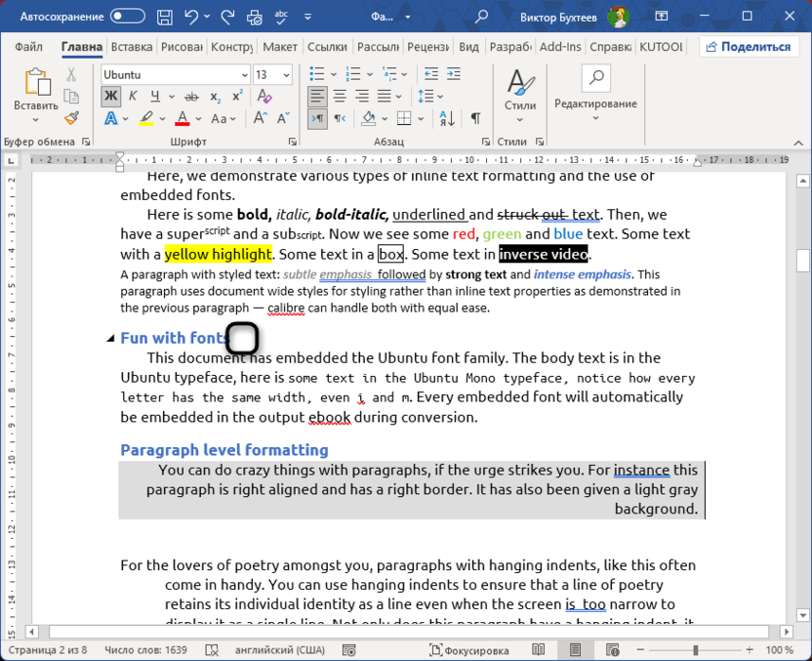
Task: Toggle paragraph marks display
Action: click(x=474, y=117)
